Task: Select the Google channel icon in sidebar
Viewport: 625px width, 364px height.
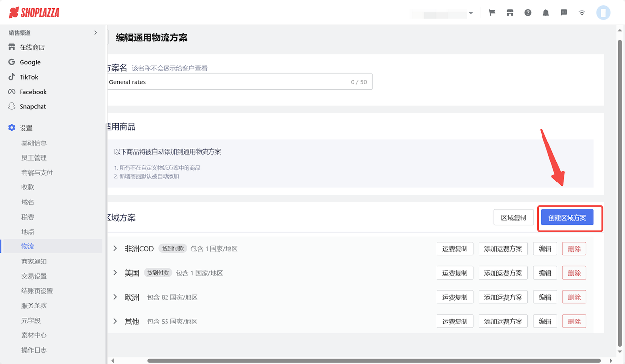Action: point(12,62)
